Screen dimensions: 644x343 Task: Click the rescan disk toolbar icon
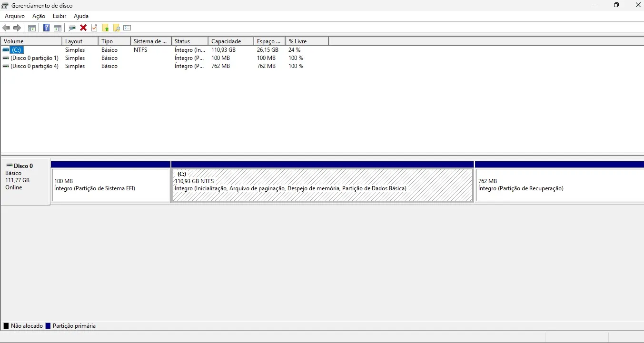(x=72, y=28)
